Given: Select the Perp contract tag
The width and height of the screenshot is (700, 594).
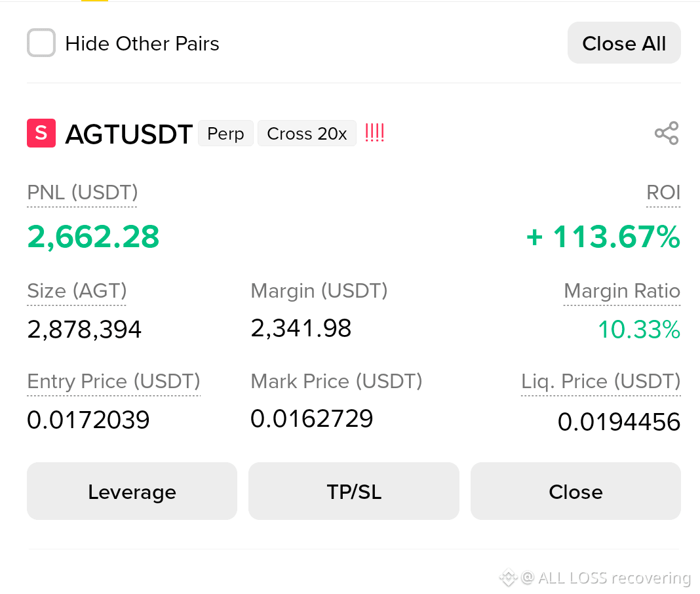Looking at the screenshot, I should 225,133.
